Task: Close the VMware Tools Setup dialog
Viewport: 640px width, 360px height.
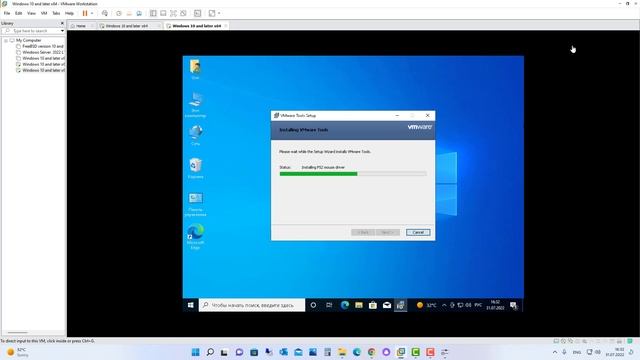Action: click(x=427, y=116)
